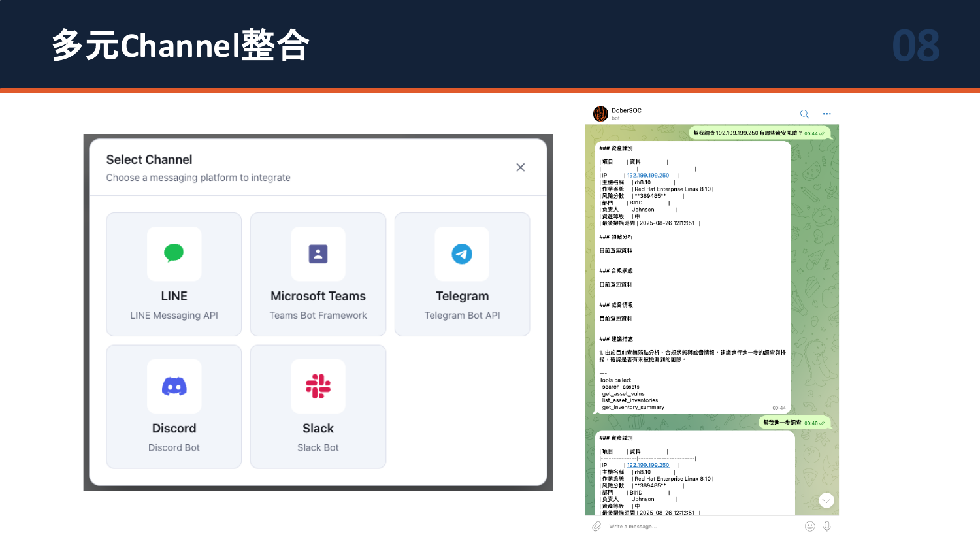Click the get_asset_vulns tool entry
This screenshot has width=980, height=552.
point(623,394)
